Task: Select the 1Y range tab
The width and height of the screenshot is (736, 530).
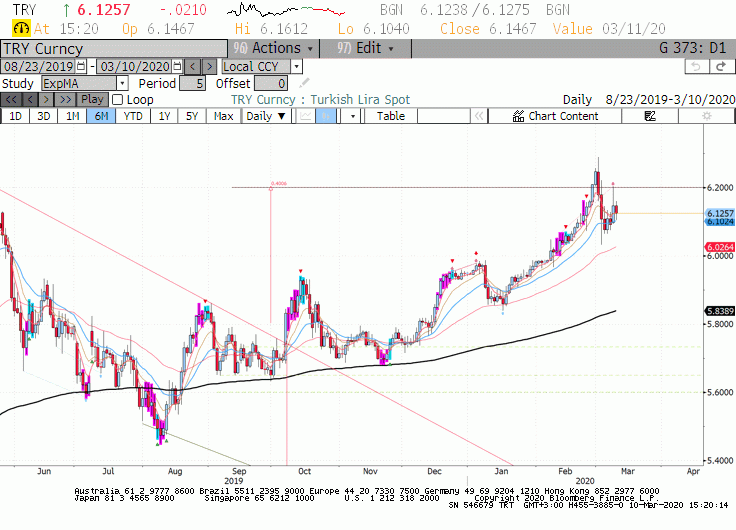Action: [x=164, y=116]
